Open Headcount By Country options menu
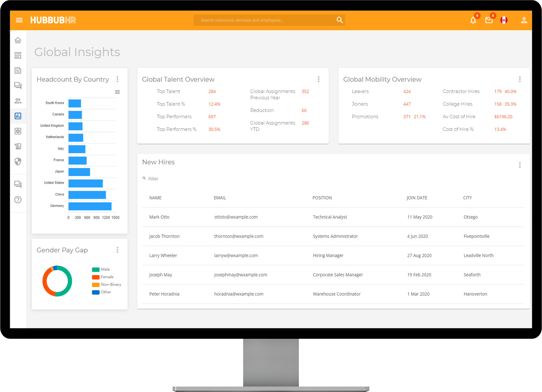 (117, 79)
